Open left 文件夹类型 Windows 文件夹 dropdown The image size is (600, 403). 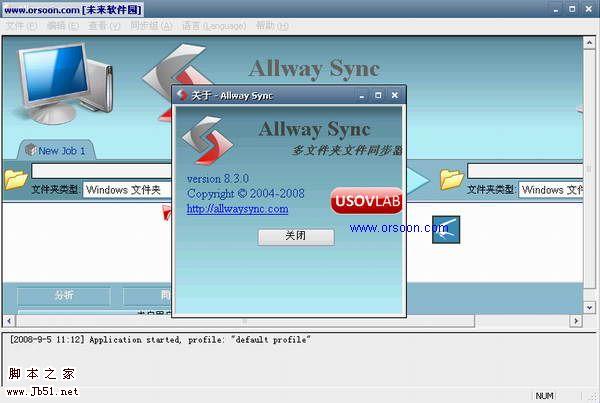tap(127, 190)
